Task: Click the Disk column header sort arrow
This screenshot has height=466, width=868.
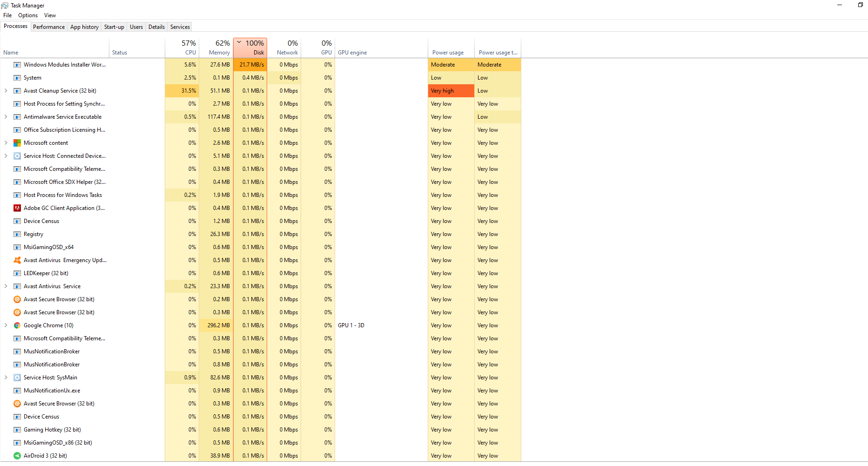Action: [x=239, y=42]
